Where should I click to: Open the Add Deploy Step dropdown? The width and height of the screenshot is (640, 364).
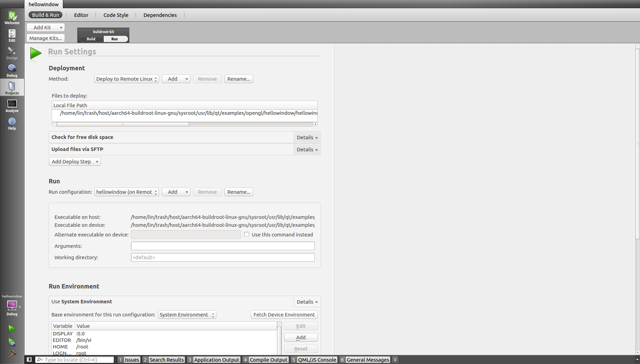click(75, 162)
